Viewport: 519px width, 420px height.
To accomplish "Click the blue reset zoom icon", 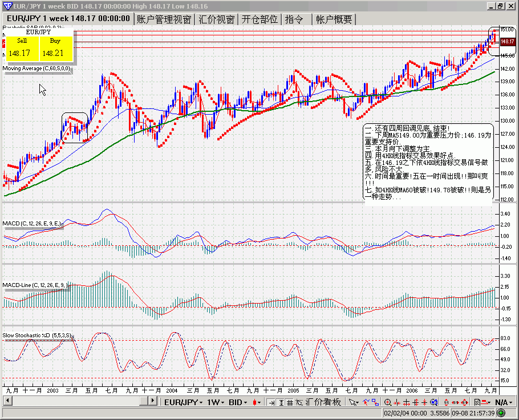I will pyautogui.click(x=434, y=402).
